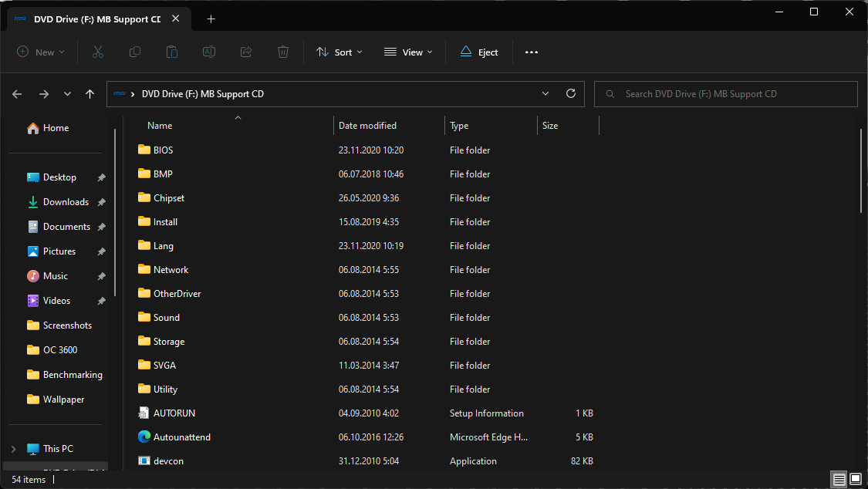Click the Delete icon
This screenshot has width=868, height=489.
point(282,52)
